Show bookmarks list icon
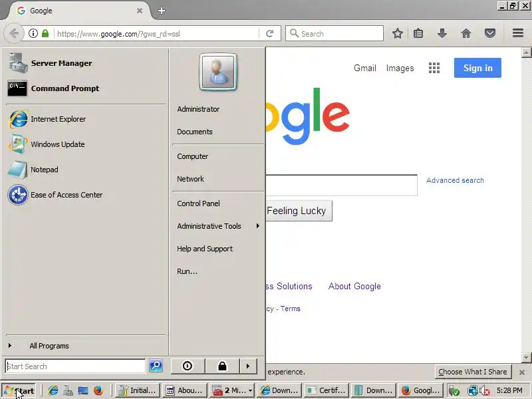 click(x=418, y=33)
